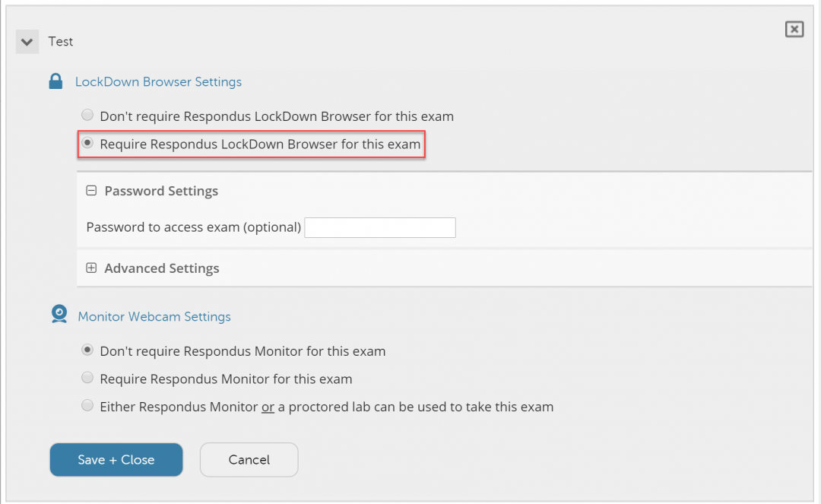Open the LockDown Browser Settings link
Image resolution: width=821 pixels, height=504 pixels.
click(x=159, y=81)
